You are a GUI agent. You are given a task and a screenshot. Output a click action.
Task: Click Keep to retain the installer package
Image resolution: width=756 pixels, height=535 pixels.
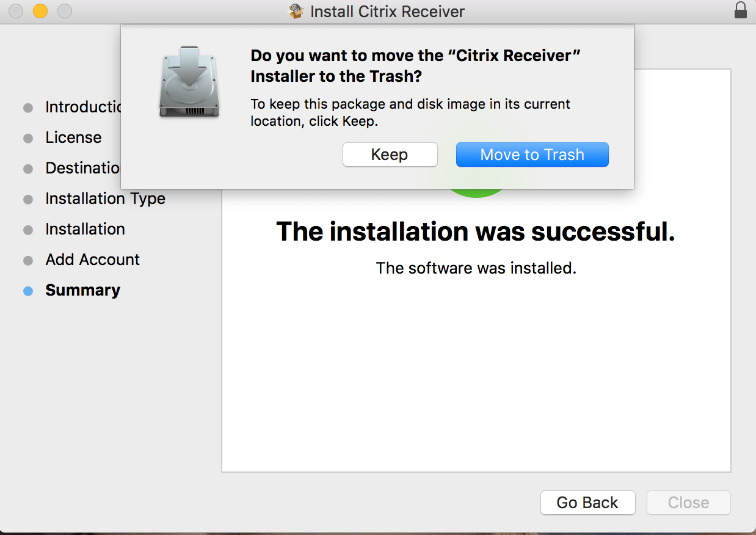coord(390,155)
